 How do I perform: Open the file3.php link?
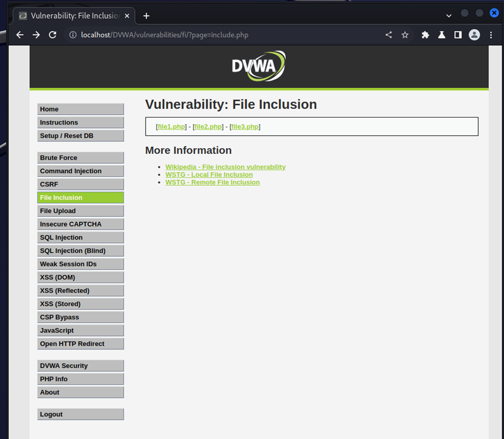(245, 126)
